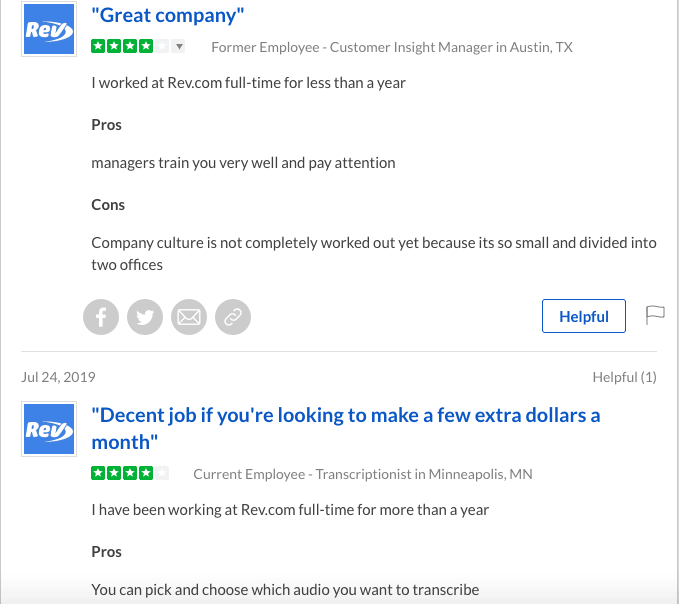
Task: Email the review using envelope icon
Action: [x=189, y=317]
